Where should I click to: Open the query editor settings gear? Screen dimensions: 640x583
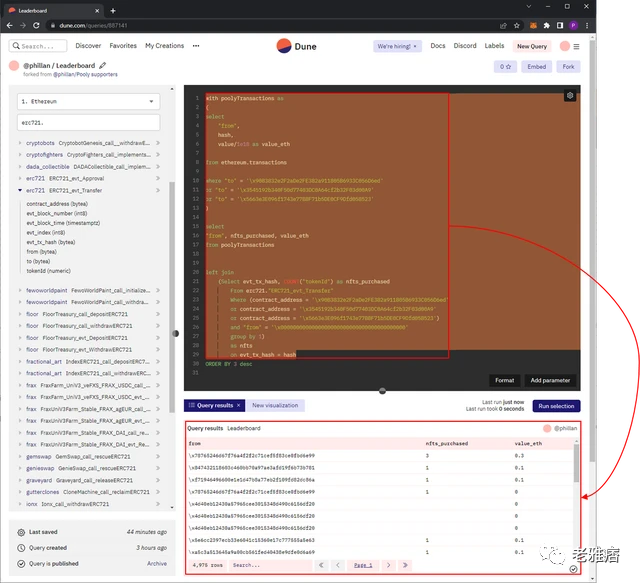570,96
